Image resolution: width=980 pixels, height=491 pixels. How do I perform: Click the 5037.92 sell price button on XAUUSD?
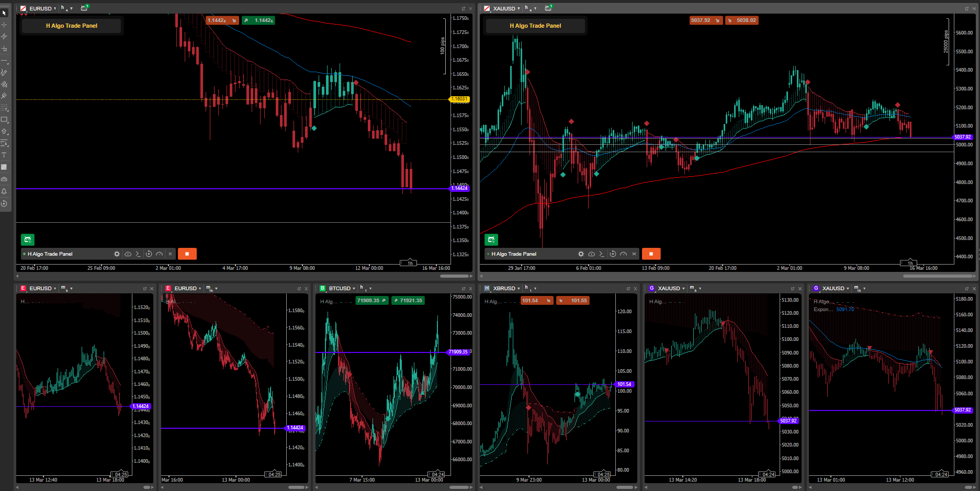(x=705, y=20)
